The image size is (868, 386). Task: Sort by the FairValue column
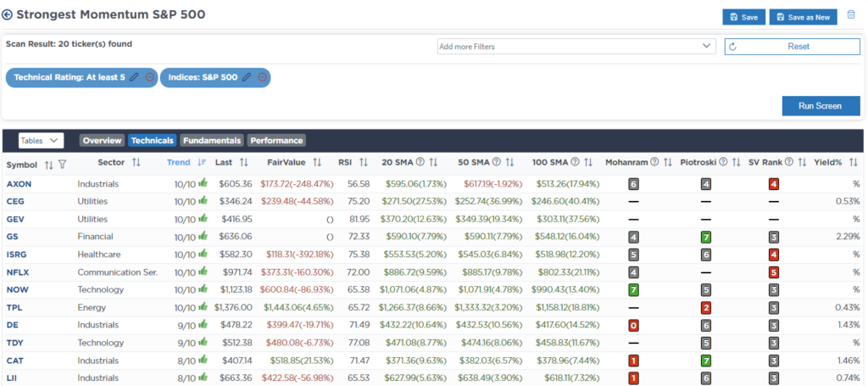(317, 162)
